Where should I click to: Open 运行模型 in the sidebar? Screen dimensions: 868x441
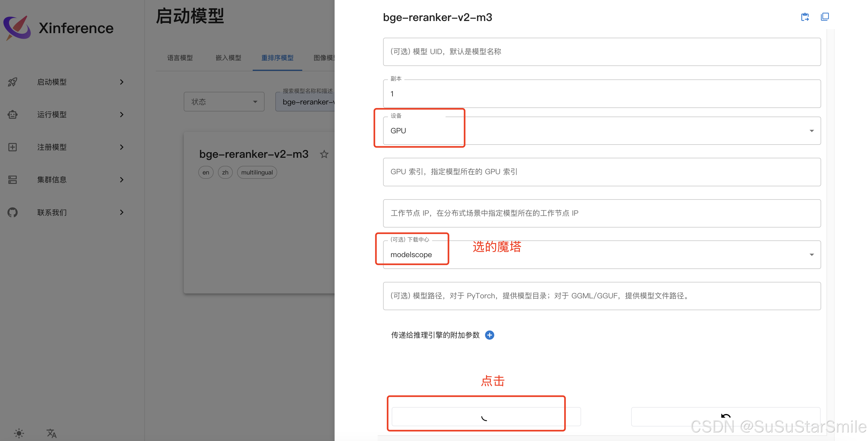52,115
